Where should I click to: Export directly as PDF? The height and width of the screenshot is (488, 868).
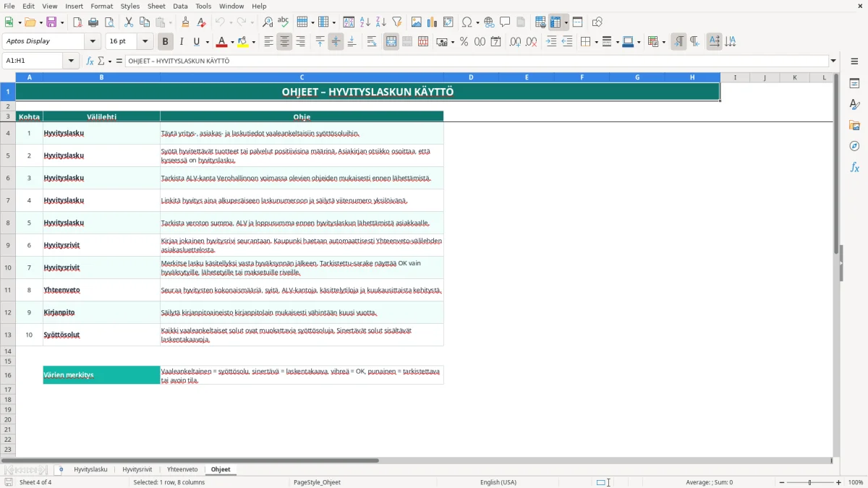(77, 22)
